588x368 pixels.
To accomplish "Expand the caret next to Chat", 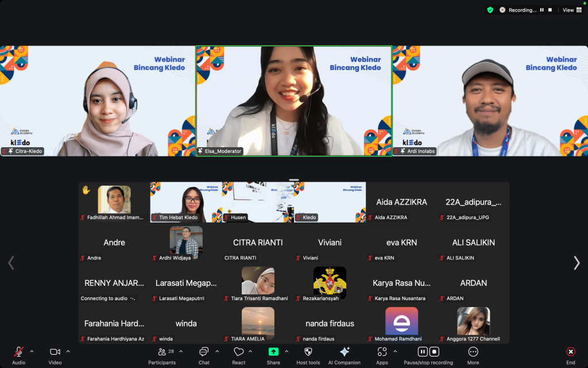I will (217, 351).
